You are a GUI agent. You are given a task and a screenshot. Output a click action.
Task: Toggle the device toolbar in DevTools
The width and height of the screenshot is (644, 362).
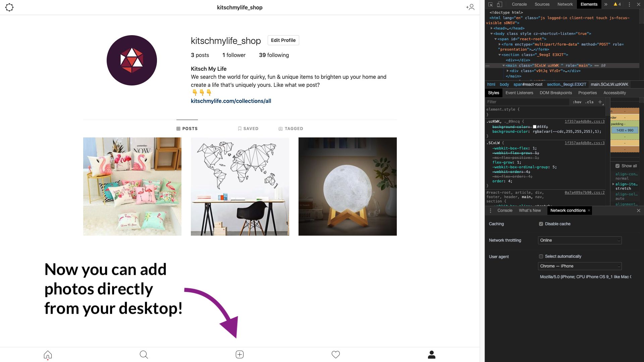499,4
